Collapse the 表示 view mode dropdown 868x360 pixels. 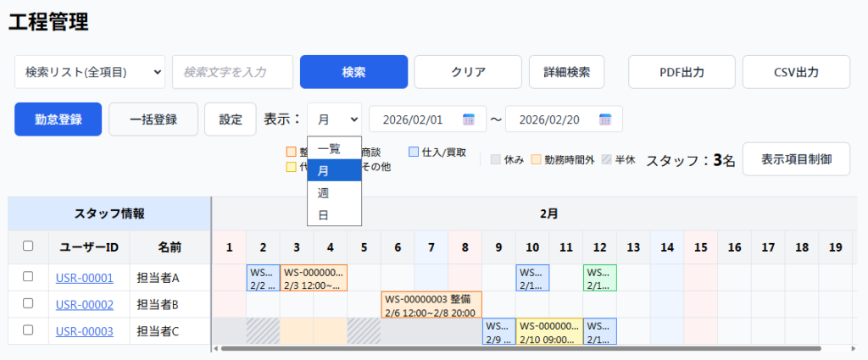click(x=334, y=119)
